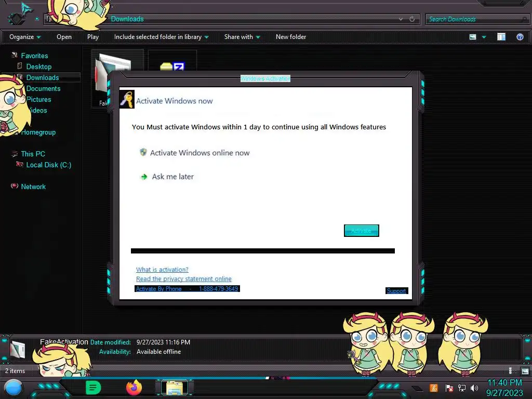
Task: Refresh the Downloads address bar
Action: pos(412,19)
